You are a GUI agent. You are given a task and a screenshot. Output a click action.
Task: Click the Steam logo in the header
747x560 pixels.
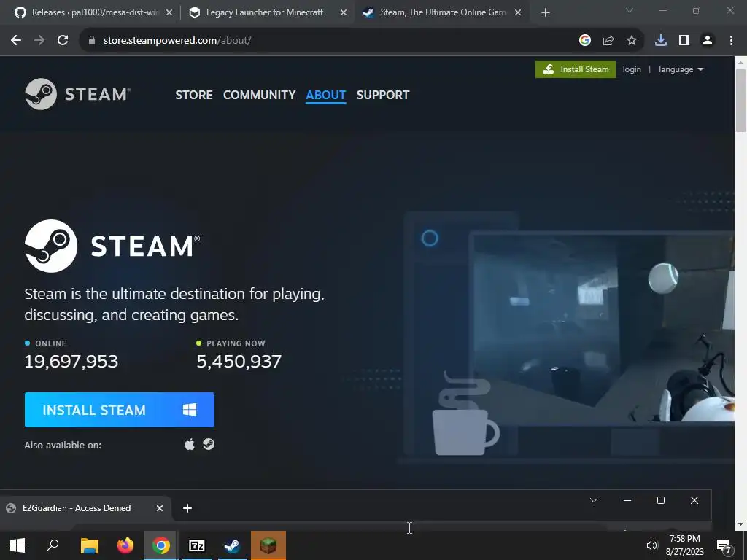pyautogui.click(x=77, y=94)
